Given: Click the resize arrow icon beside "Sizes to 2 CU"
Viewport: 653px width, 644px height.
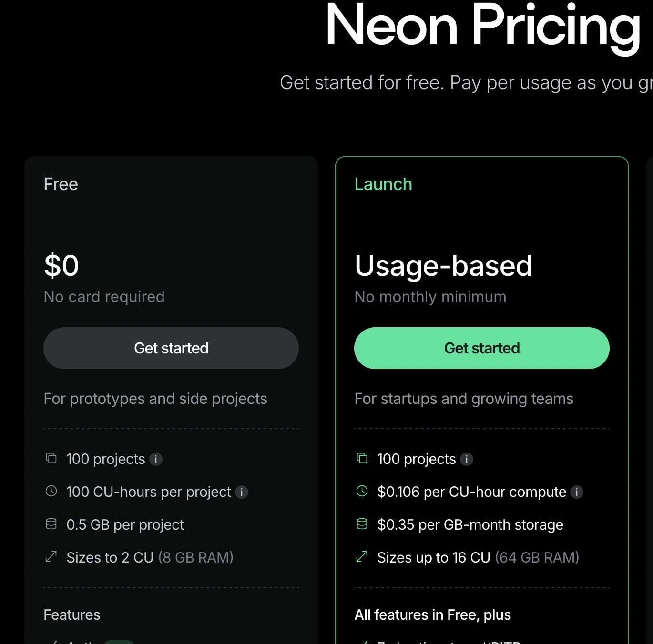Looking at the screenshot, I should [51, 557].
